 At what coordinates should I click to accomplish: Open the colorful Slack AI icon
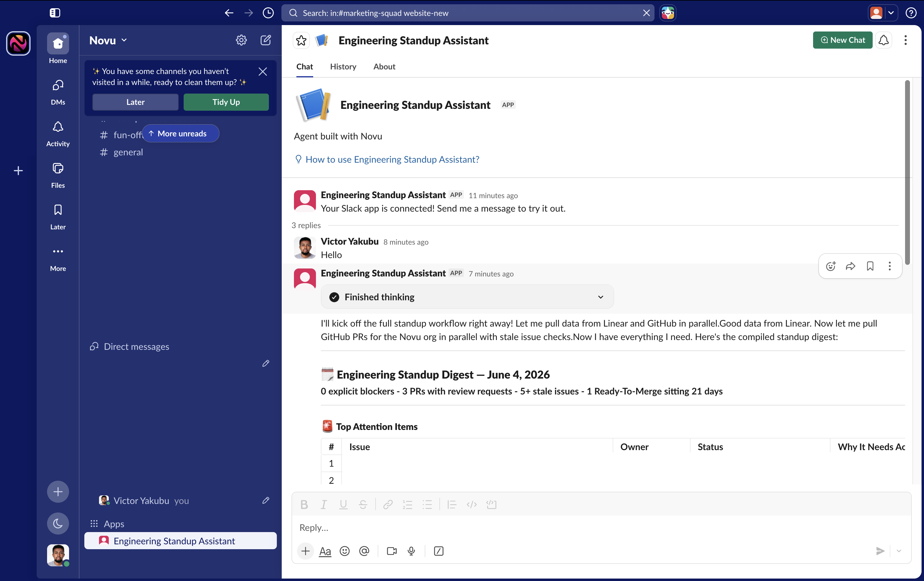[668, 13]
